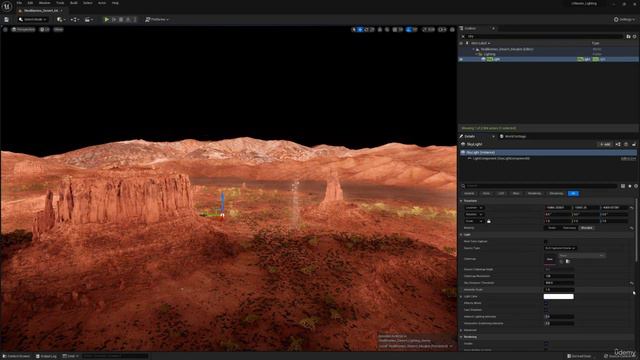Click the Stop simulation button
Image resolution: width=640 pixels, height=360 pixels.
(121, 20)
